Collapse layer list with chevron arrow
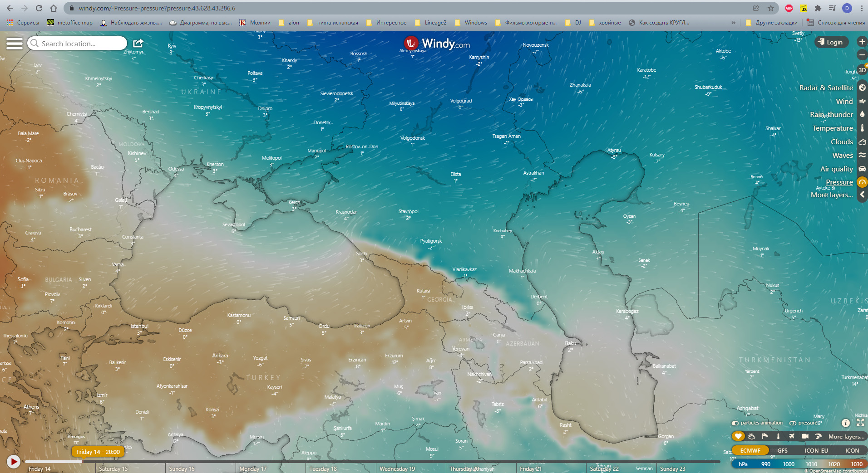 pos(862,195)
